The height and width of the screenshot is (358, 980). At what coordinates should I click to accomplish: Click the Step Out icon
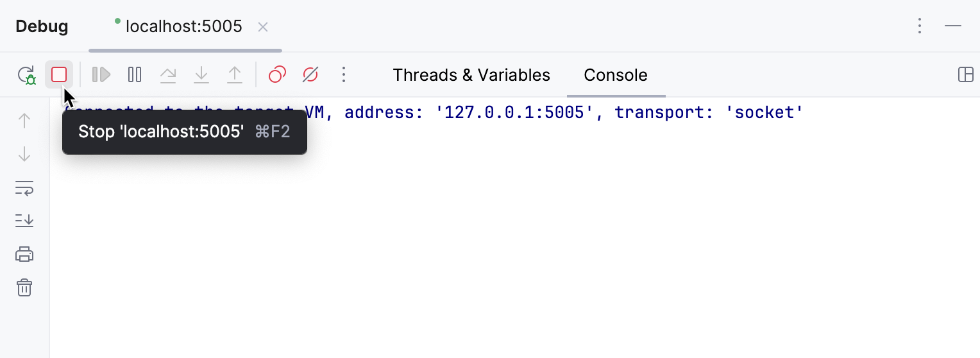pyautogui.click(x=235, y=75)
